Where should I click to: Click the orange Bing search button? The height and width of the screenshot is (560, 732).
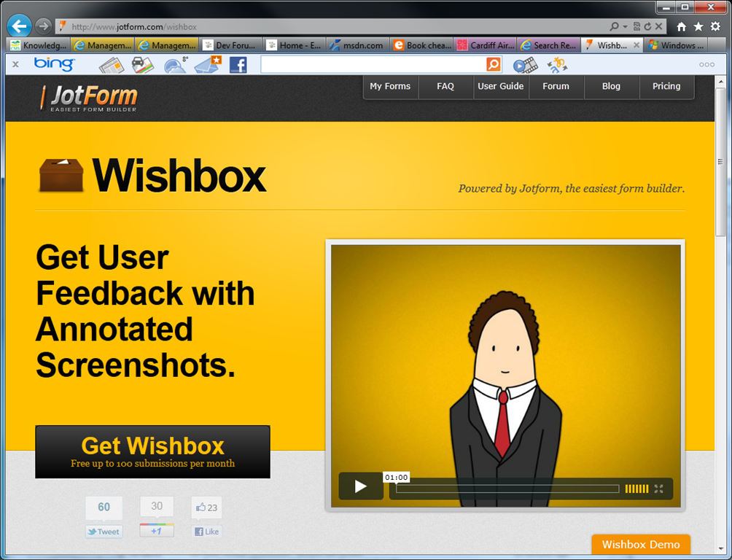494,64
